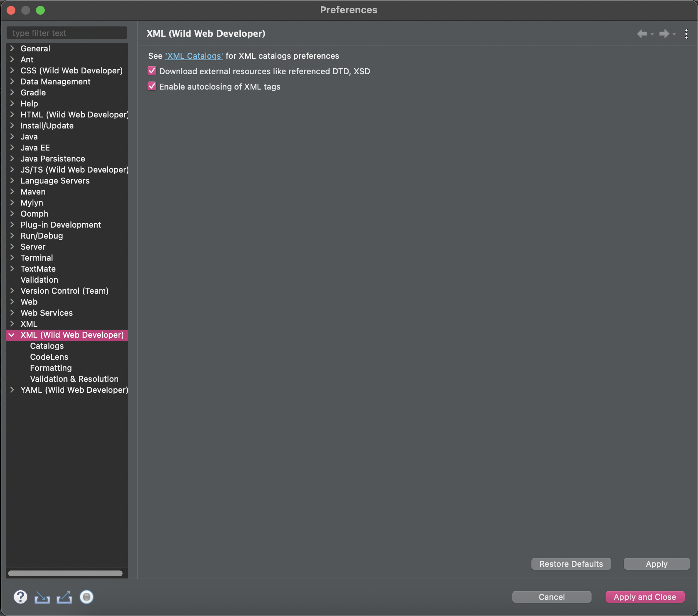Screen dimensions: 698x616
Task: Toggle Enable autoclosing of XML tags
Action: tap(152, 86)
